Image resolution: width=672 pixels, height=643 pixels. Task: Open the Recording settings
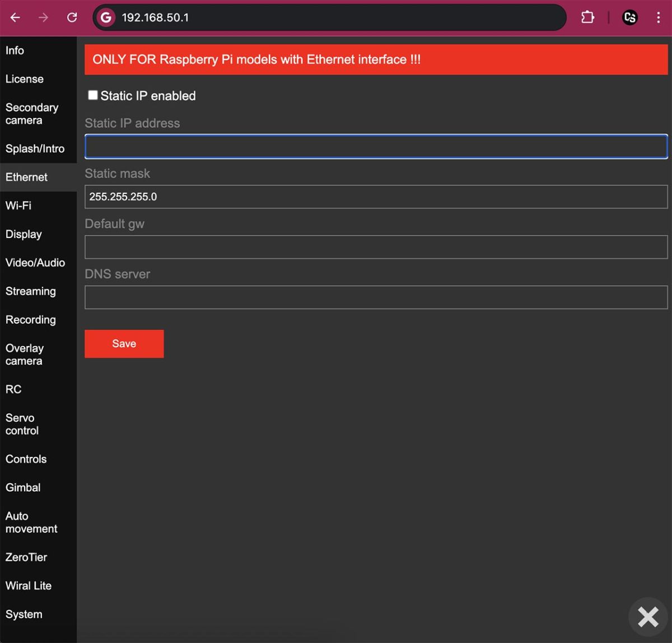(x=30, y=319)
